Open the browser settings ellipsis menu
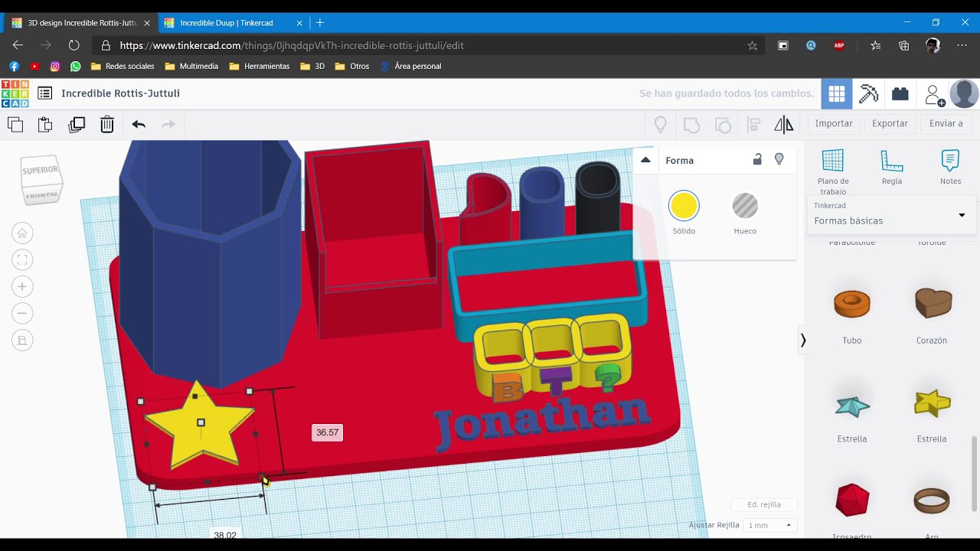980x551 pixels. (x=962, y=45)
